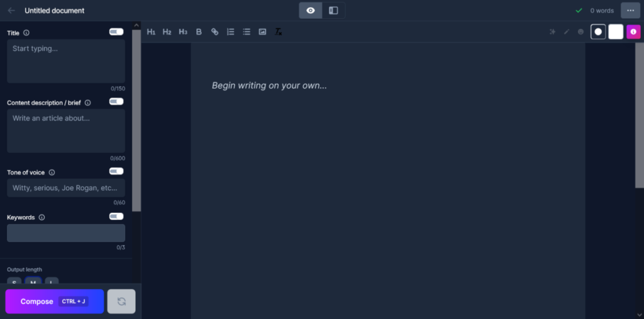Viewport: 644px width, 319px height.
Task: Select the L output length option
Action: [x=52, y=281]
